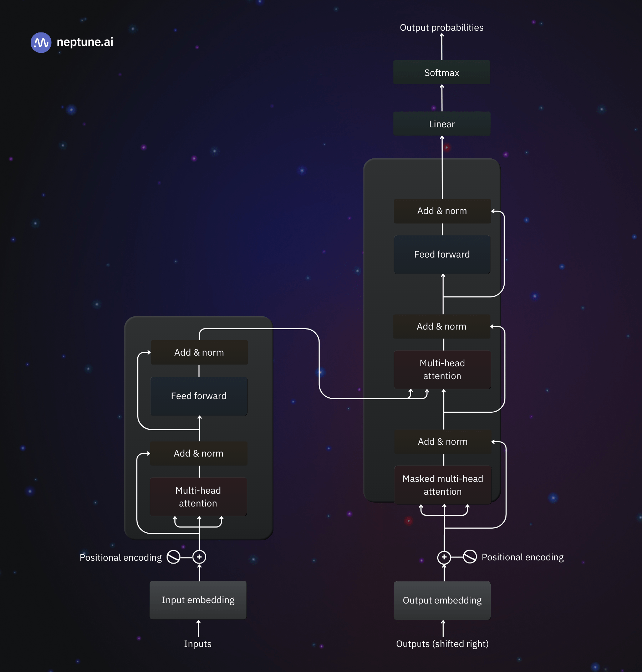Select the Linear block
Image resolution: width=642 pixels, height=672 pixels.
click(442, 124)
